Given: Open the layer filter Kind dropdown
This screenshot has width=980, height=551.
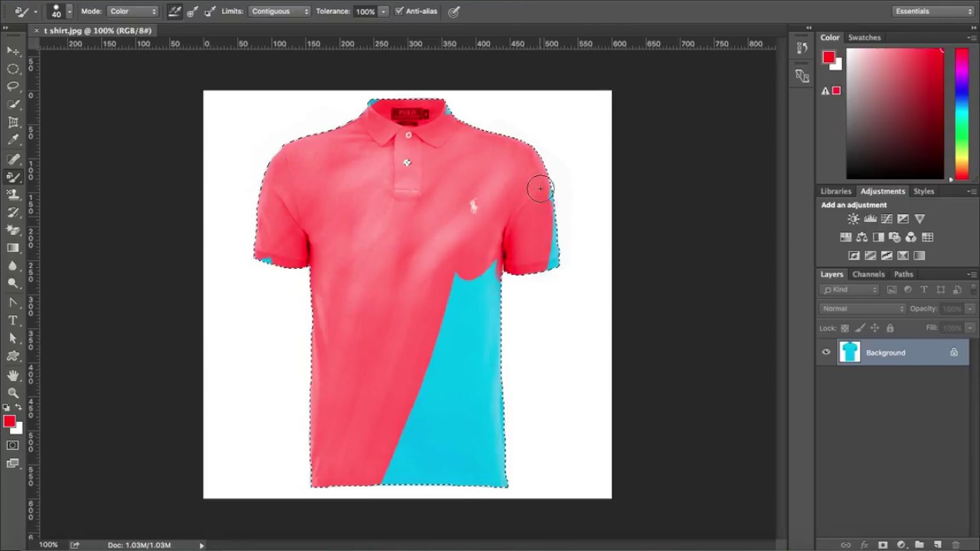Looking at the screenshot, I should click(851, 290).
